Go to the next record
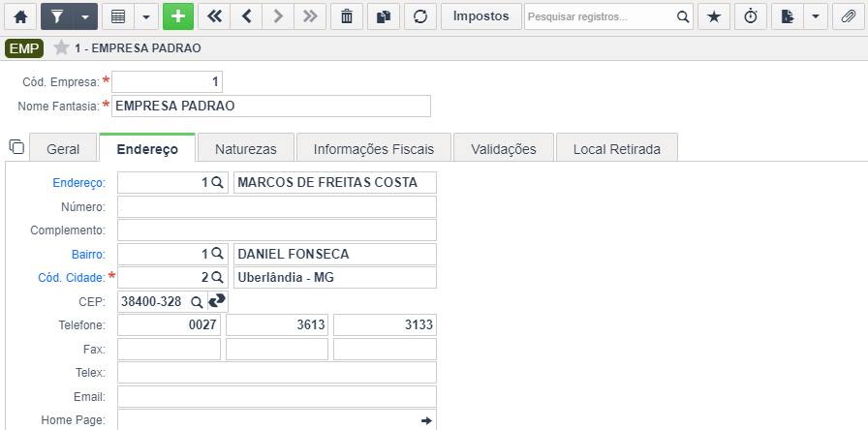Image resolution: width=868 pixels, height=430 pixels. (278, 16)
